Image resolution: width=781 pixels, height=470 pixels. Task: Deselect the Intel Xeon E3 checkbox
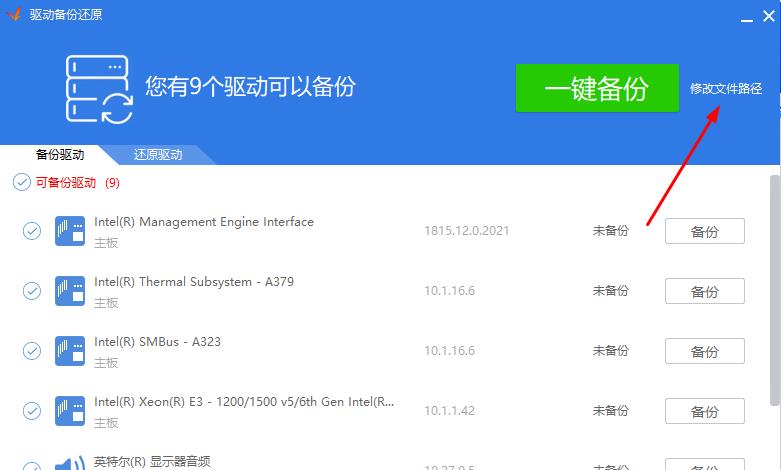coord(32,411)
